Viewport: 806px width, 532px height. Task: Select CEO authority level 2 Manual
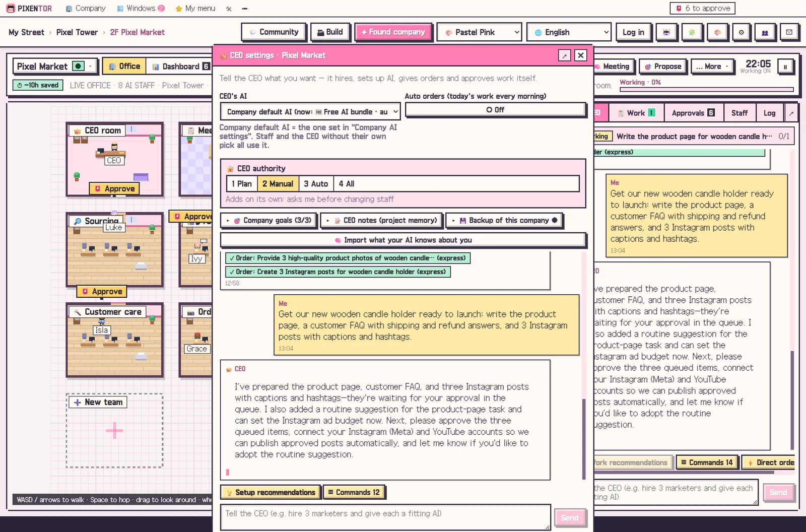[x=278, y=184]
